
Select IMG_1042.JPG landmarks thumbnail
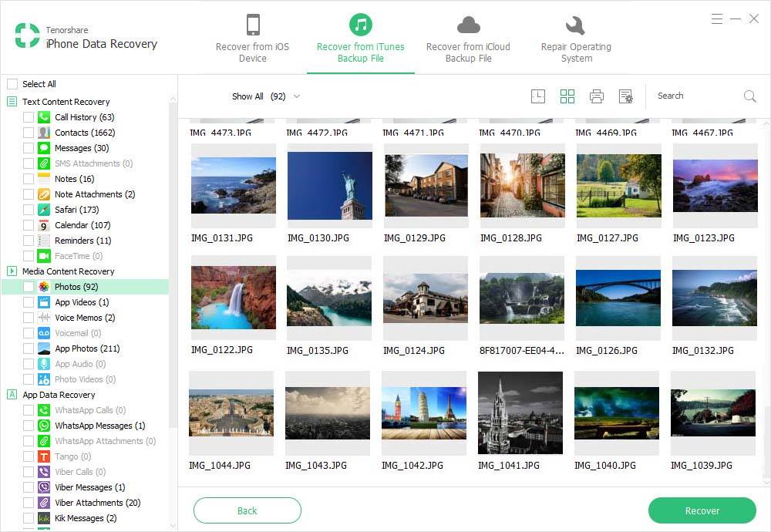tap(424, 413)
